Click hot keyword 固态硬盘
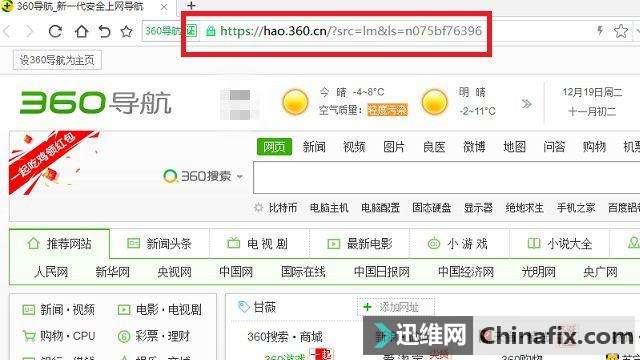Screen dimensions: 640x360 (431, 208)
